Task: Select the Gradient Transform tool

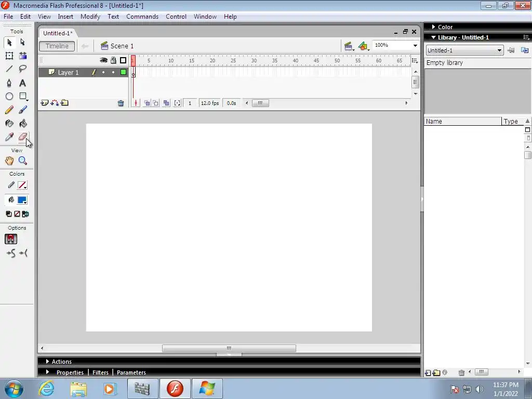Action: (23, 56)
